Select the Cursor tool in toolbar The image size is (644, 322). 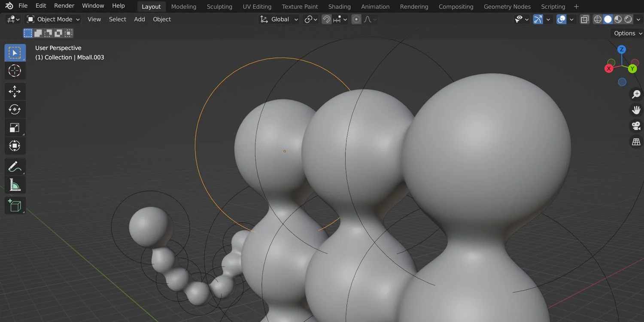tap(15, 71)
